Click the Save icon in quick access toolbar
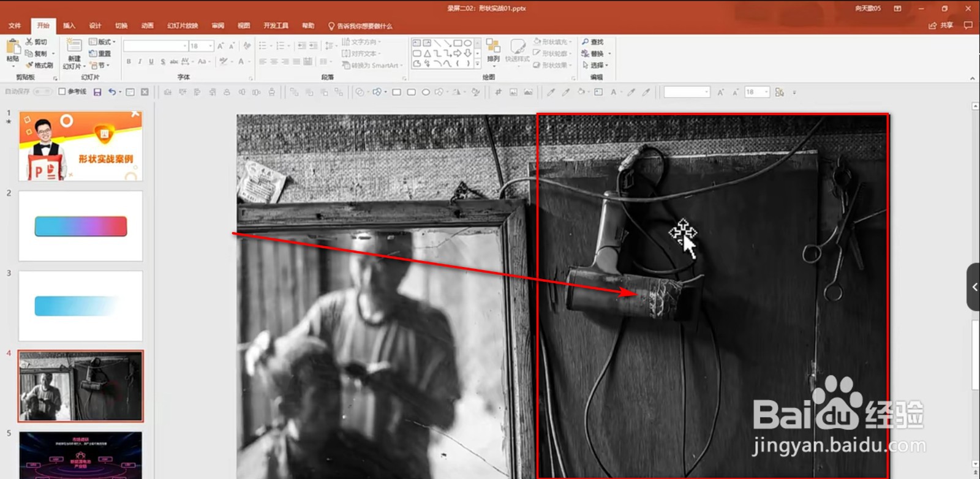This screenshot has width=980, height=479. [x=97, y=92]
